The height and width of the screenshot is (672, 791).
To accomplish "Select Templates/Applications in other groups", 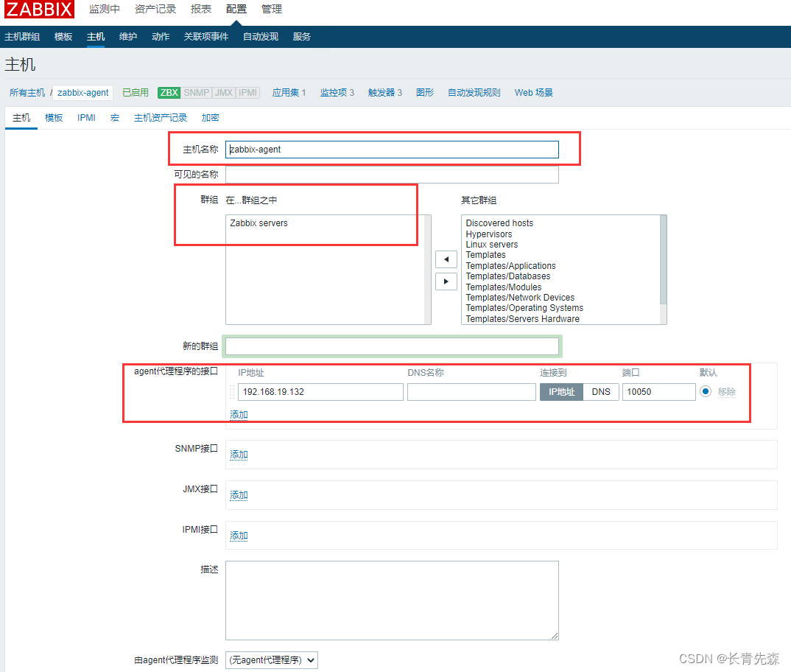I will (510, 266).
